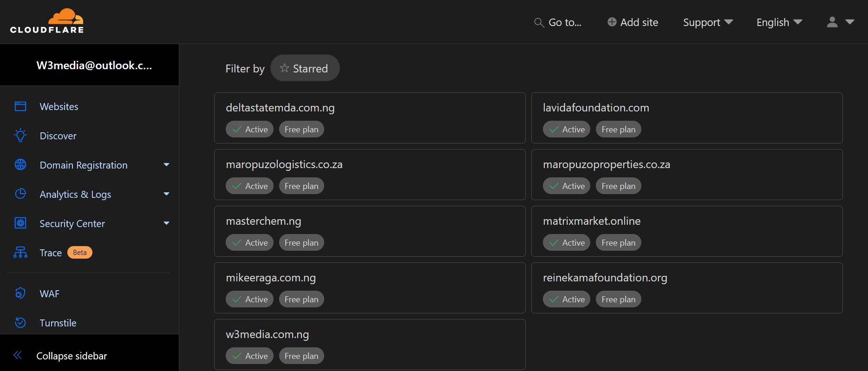868x371 pixels.
Task: Click Free plan badge for lavidafoundation.com
Action: pyautogui.click(x=618, y=129)
